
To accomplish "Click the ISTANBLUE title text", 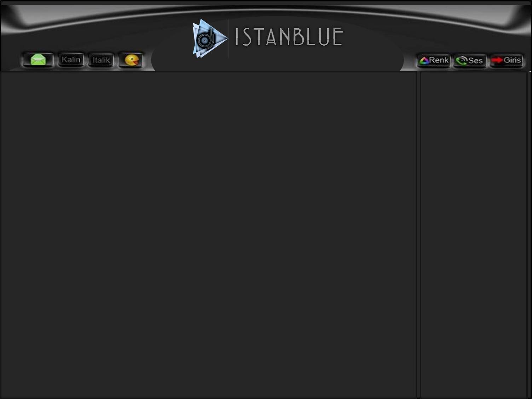I will [289, 37].
